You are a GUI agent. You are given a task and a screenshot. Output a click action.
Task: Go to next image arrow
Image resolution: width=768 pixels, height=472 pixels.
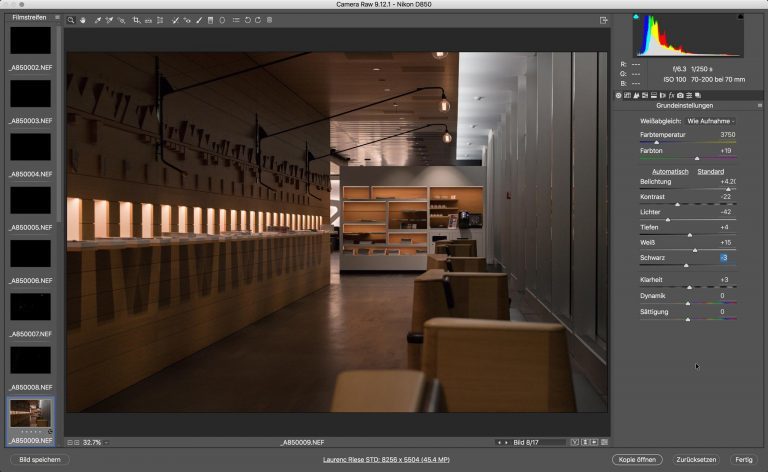pos(506,443)
